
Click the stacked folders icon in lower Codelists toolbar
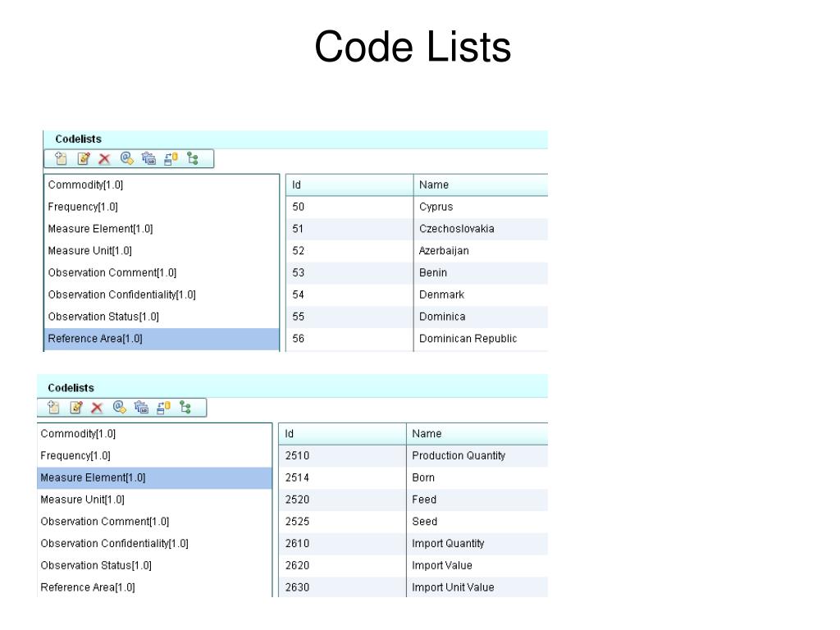coord(141,408)
